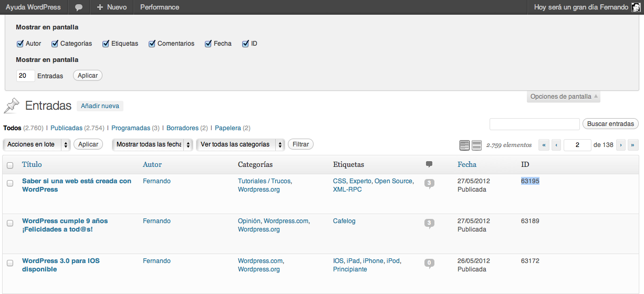Click the search entries input field

coord(534,124)
